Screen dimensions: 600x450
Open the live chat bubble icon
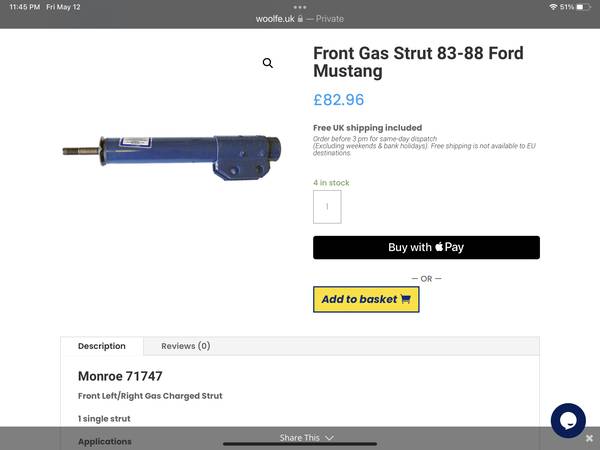[x=567, y=420]
